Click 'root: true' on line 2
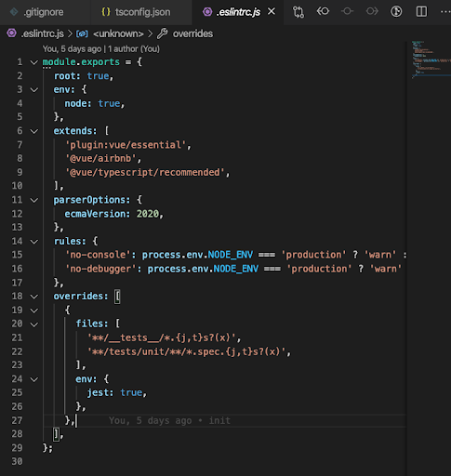 (82, 76)
